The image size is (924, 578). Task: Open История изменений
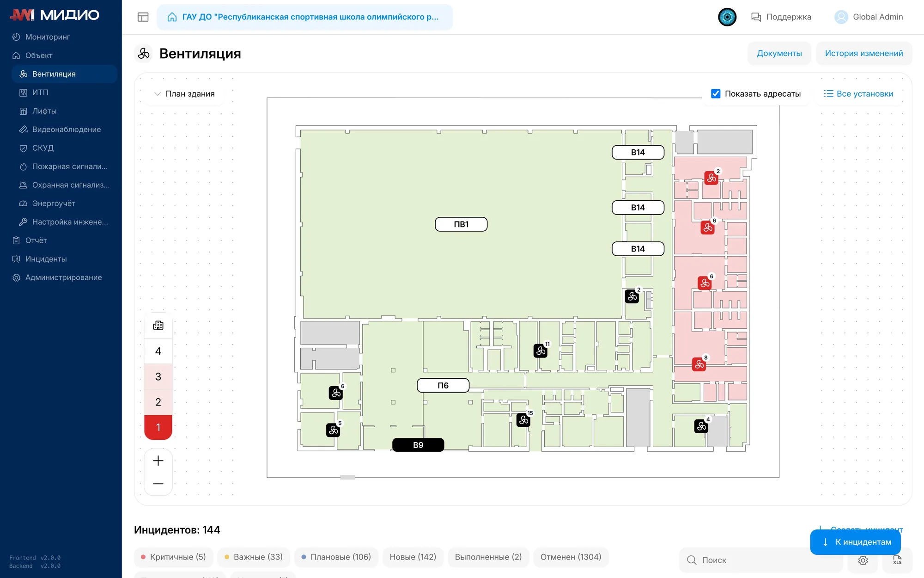[864, 54]
